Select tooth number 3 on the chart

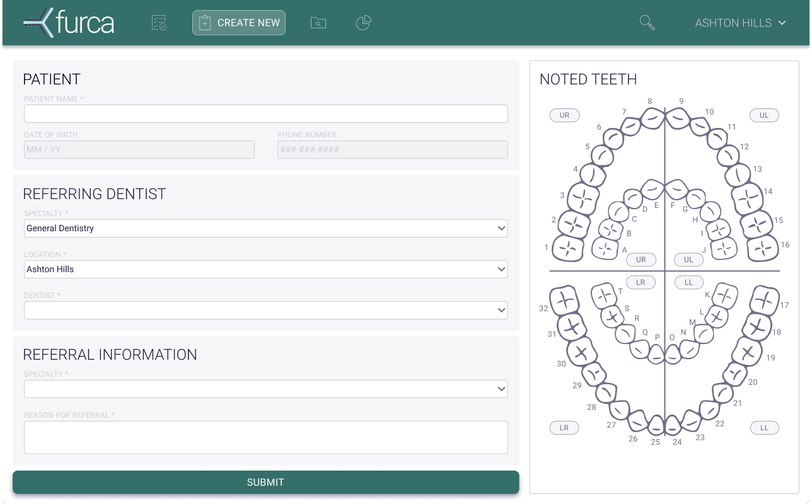583,198
